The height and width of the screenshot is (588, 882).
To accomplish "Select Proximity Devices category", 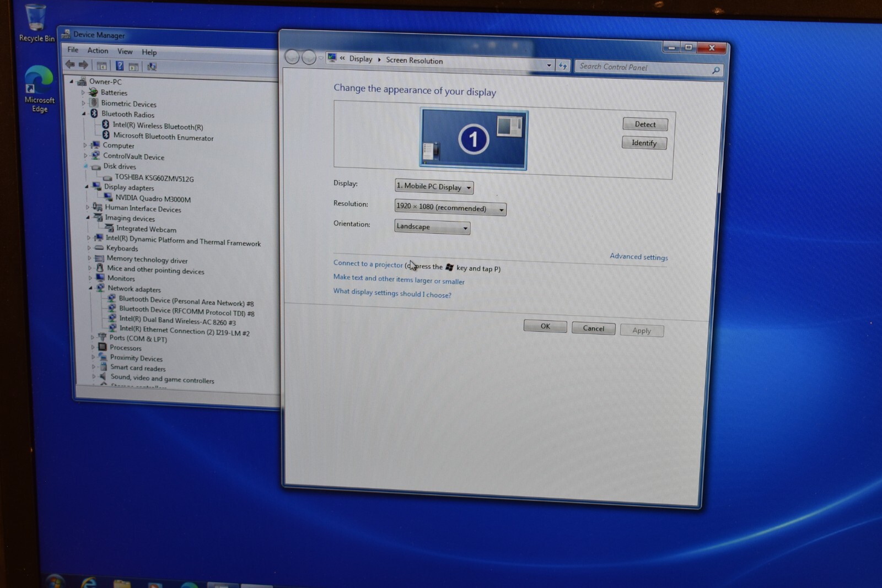I will [136, 358].
